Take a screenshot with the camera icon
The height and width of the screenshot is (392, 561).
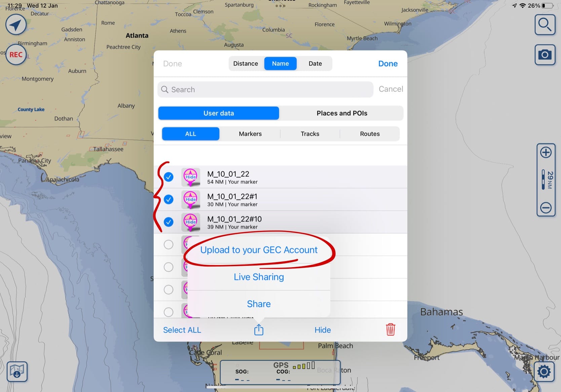(x=545, y=55)
